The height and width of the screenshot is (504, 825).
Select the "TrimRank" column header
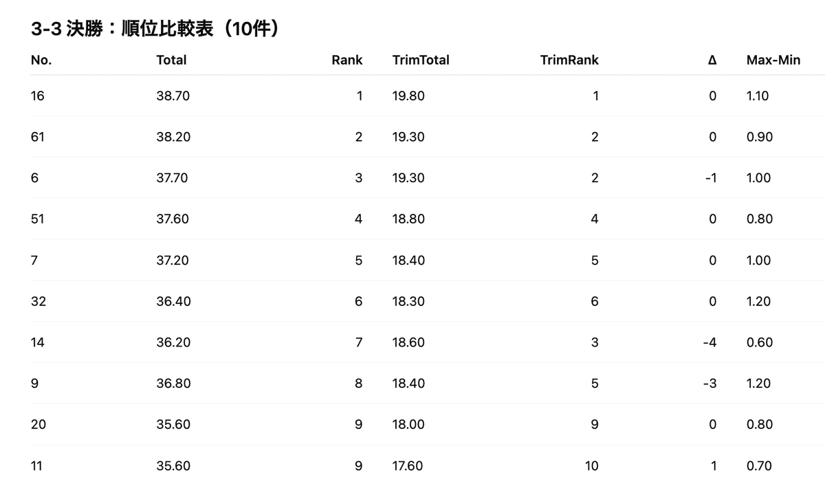(569, 60)
